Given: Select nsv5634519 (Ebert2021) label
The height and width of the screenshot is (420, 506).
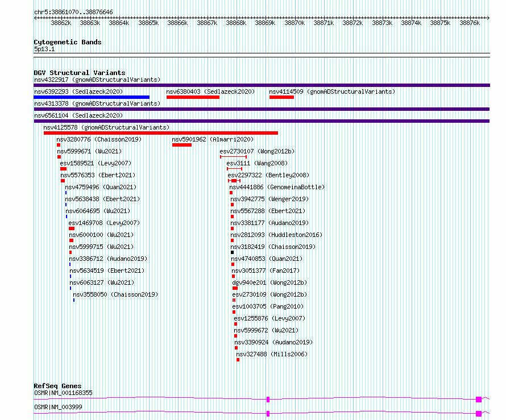Looking at the screenshot, I should click(x=107, y=271).
